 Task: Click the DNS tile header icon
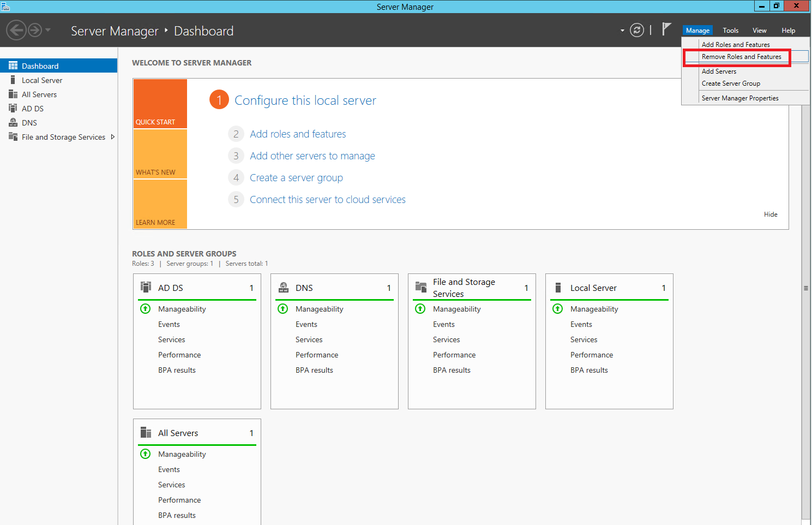pyautogui.click(x=284, y=287)
